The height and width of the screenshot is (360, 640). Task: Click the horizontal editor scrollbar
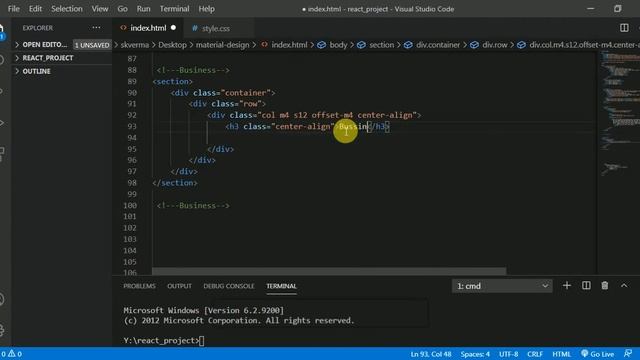tap(329, 271)
